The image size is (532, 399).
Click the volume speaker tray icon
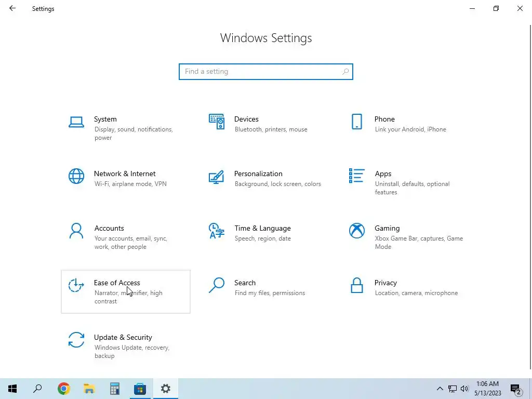pyautogui.click(x=464, y=389)
